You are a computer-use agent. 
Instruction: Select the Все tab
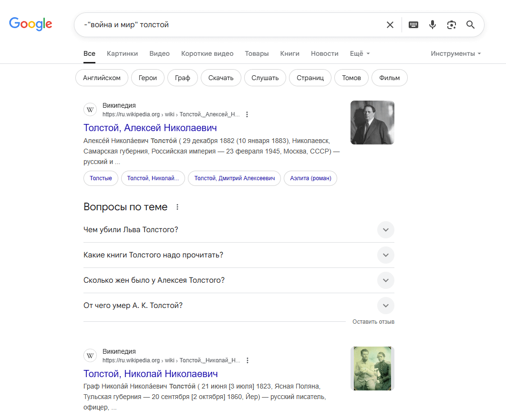point(89,53)
